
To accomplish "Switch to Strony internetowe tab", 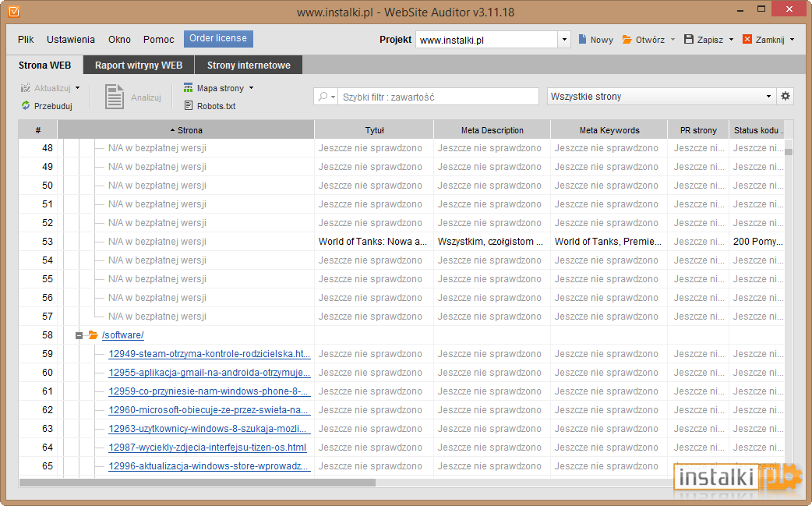I will [x=249, y=65].
